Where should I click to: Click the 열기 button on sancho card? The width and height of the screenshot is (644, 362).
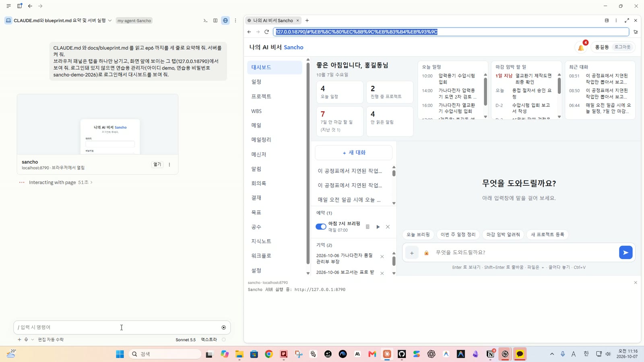click(157, 165)
